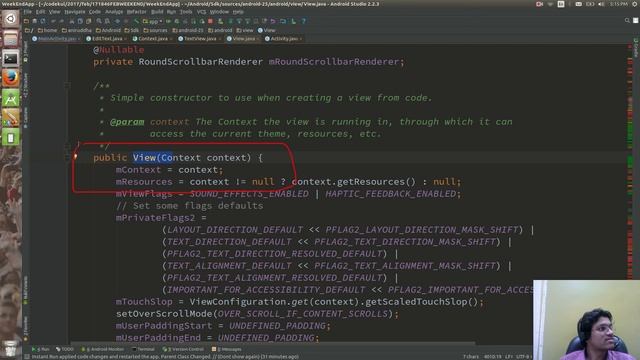Click the clock in the system tray
Image resolution: width=640 pixels, height=360 pixels.
tap(619, 4)
